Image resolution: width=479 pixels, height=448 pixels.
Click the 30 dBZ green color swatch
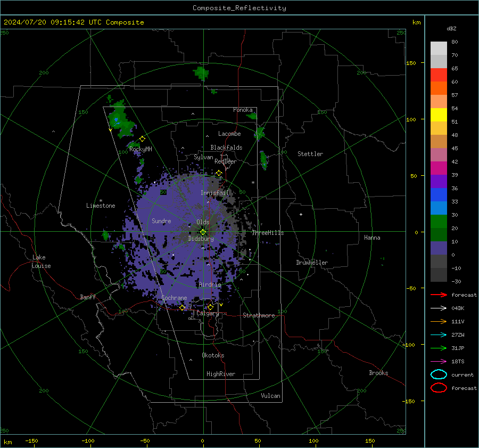pos(439,221)
